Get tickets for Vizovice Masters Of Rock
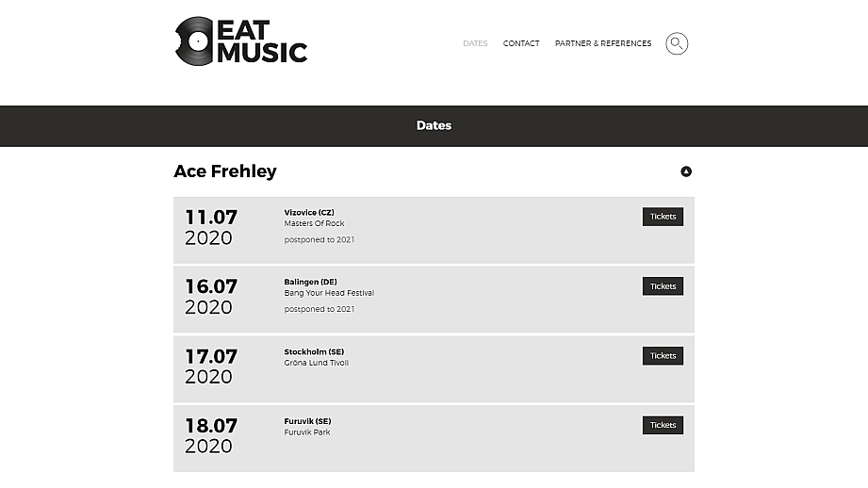This screenshot has width=868, height=488. pyautogui.click(x=663, y=217)
